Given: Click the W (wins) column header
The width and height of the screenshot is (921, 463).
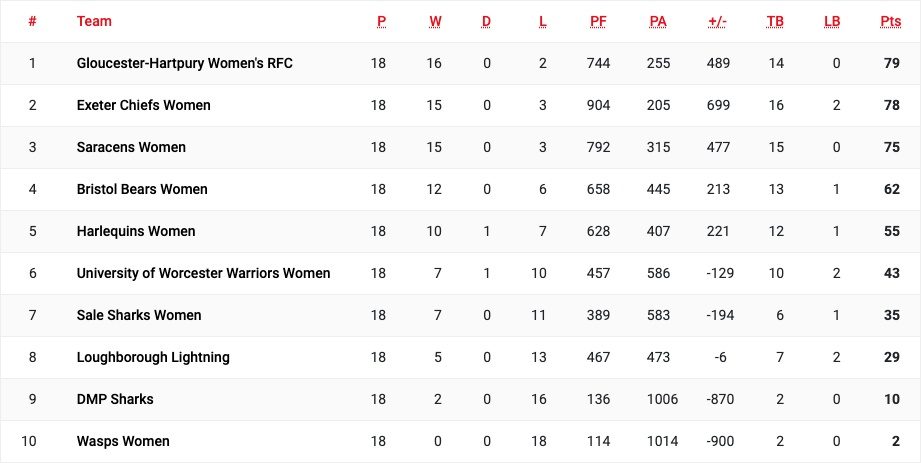Looking at the screenshot, I should [x=435, y=22].
